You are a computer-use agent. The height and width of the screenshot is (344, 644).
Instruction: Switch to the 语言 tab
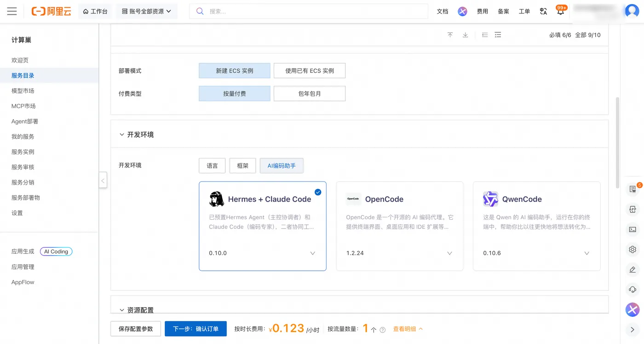pyautogui.click(x=212, y=166)
